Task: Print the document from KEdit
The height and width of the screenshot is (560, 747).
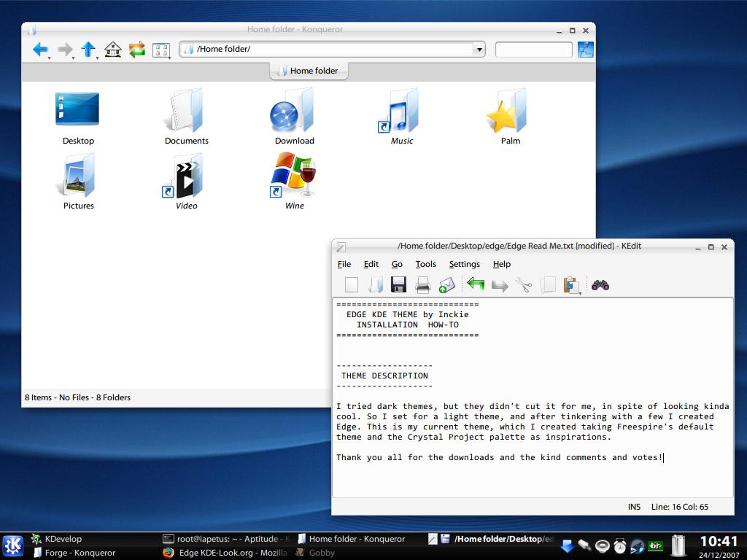Action: pyautogui.click(x=422, y=285)
